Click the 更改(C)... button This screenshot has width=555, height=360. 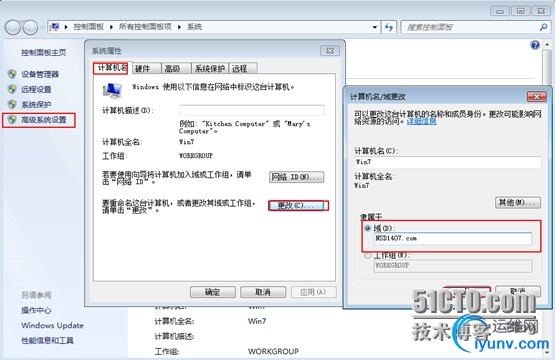pos(296,206)
